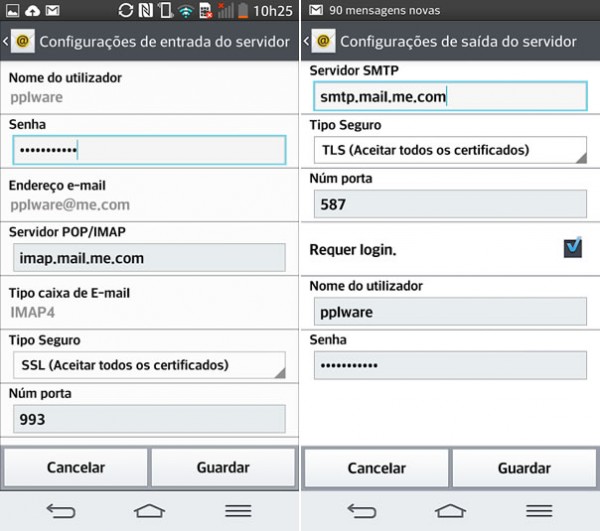Viewport: 600px width, 531px height.
Task: Tap Android home key on left screen
Action: coord(149,511)
